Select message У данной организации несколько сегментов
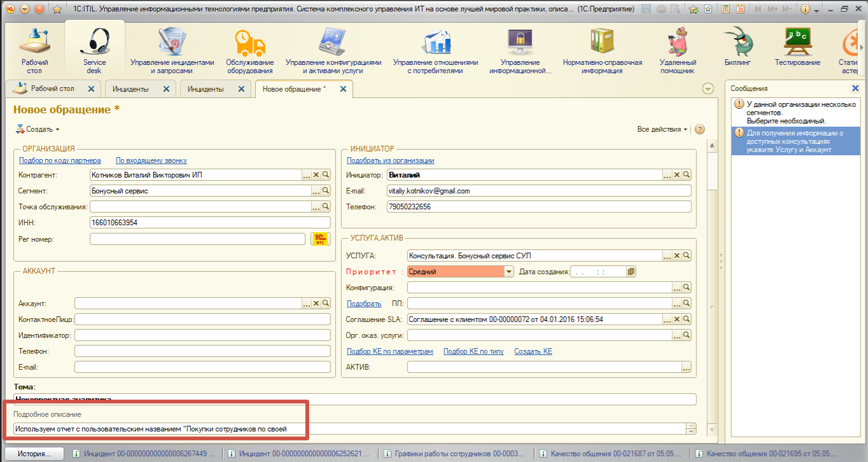 point(795,111)
